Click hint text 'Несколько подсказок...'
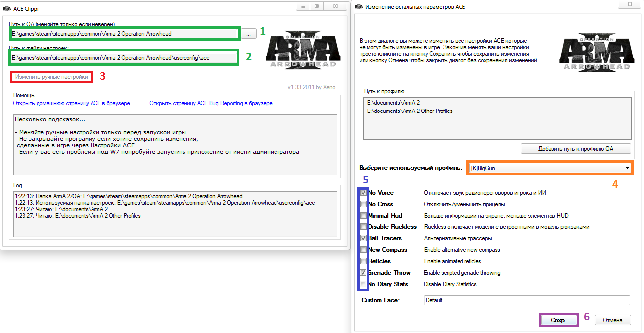 coord(50,120)
